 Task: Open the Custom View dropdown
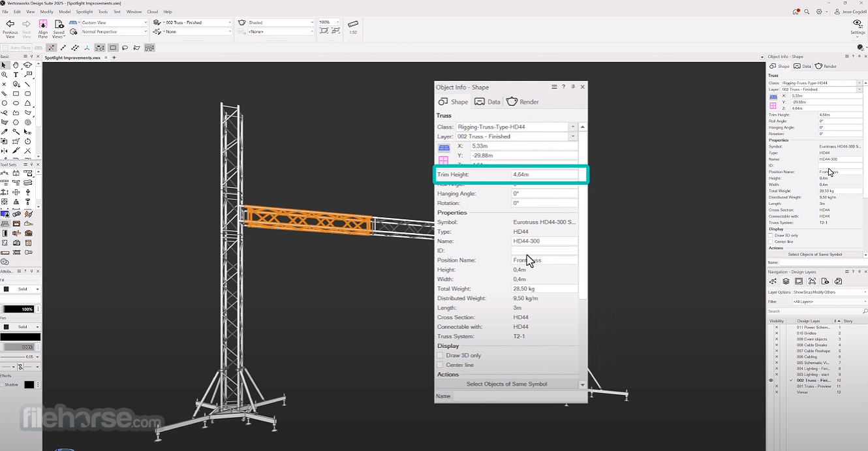point(108,22)
